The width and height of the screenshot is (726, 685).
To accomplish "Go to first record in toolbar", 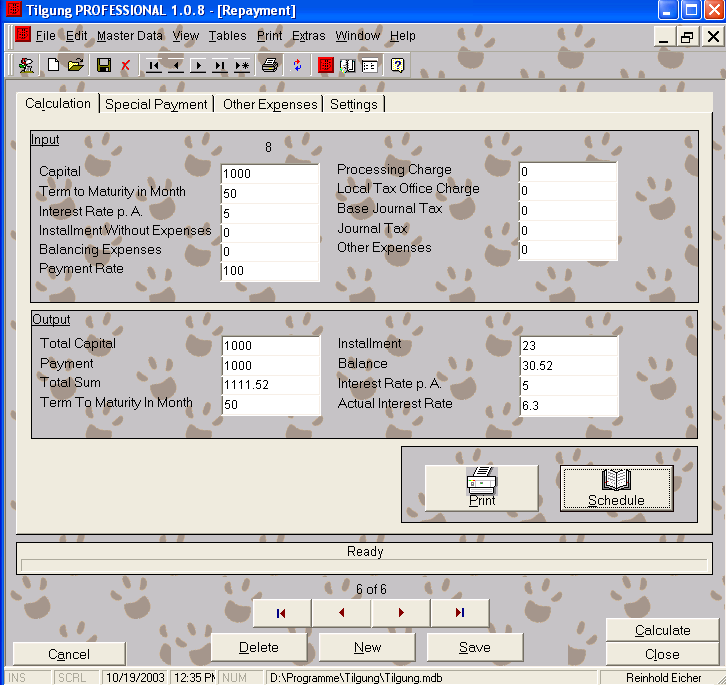I will [x=153, y=66].
